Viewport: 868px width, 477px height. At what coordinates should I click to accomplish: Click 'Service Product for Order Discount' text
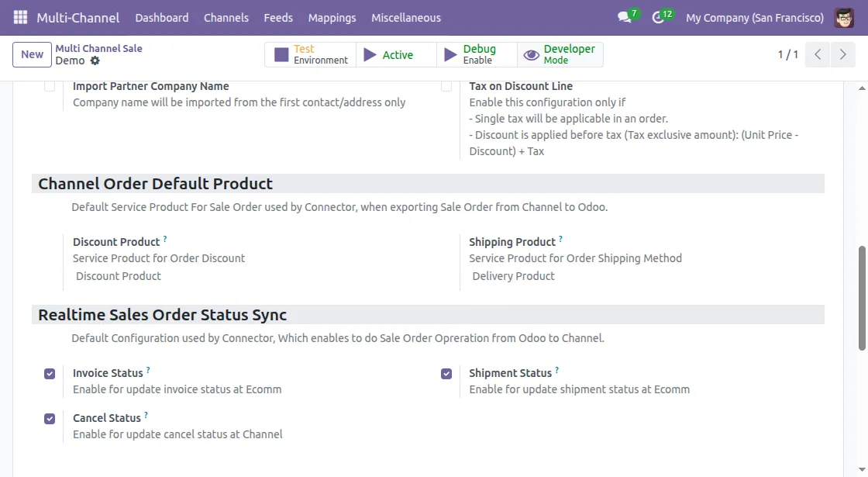[159, 258]
